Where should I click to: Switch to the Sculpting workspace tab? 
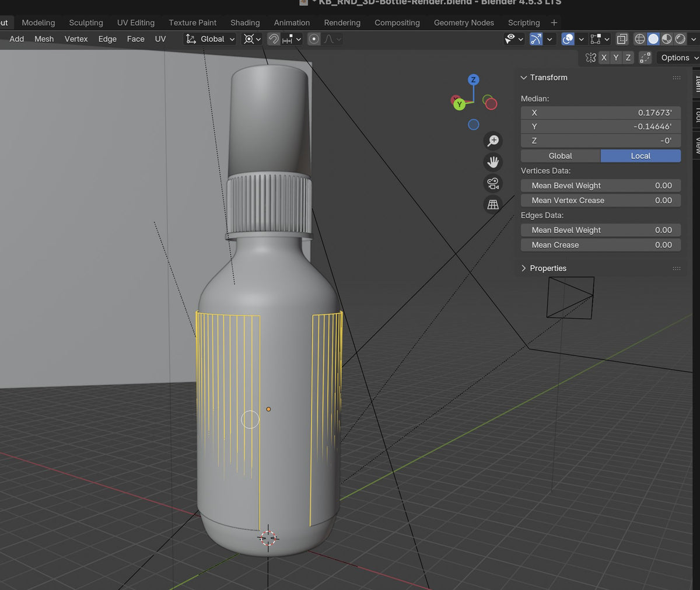point(86,23)
